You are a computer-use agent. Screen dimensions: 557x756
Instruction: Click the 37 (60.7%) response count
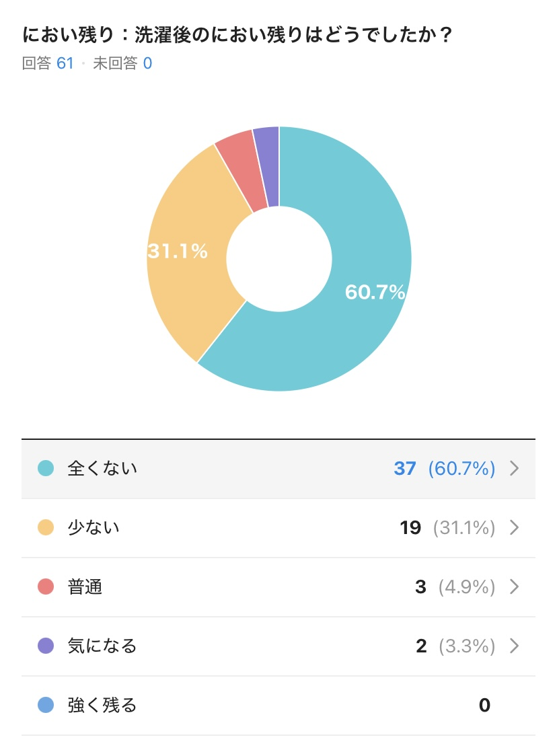(444, 468)
